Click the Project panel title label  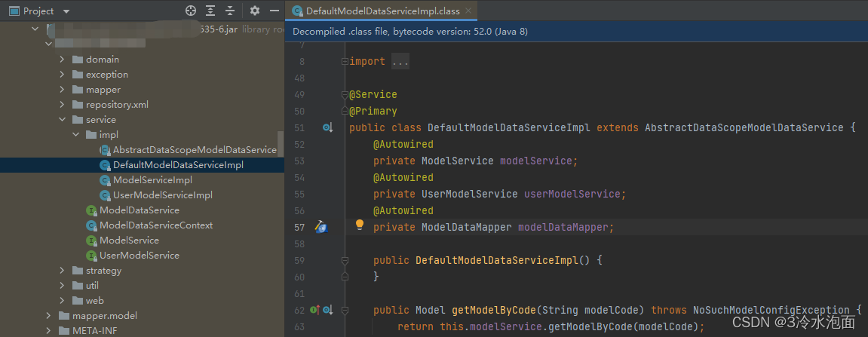pos(38,11)
